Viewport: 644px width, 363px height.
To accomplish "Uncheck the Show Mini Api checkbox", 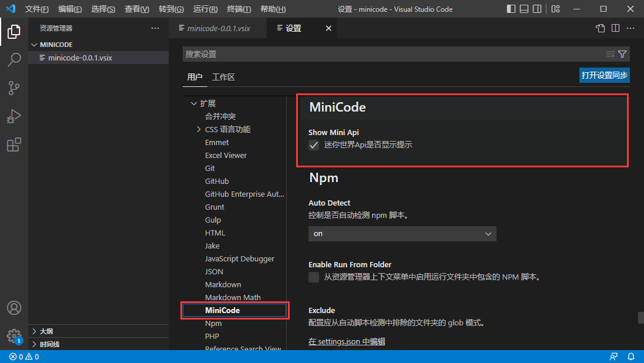I will tap(314, 145).
